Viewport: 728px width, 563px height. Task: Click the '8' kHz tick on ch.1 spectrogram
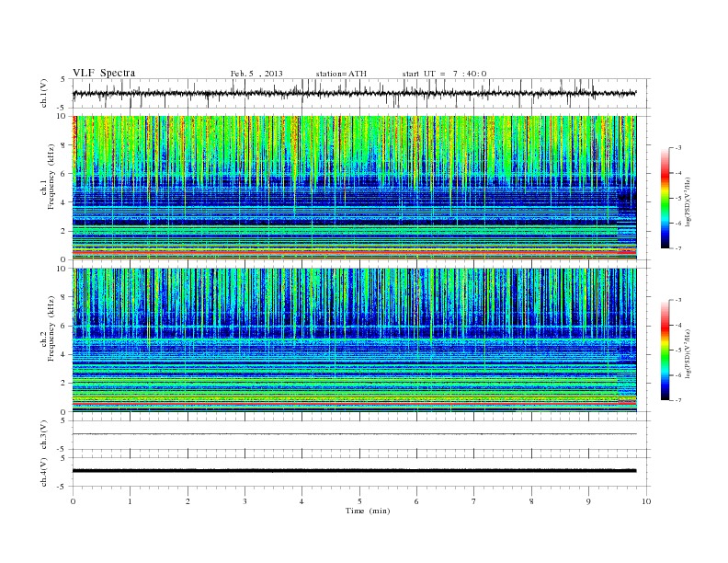pos(63,145)
